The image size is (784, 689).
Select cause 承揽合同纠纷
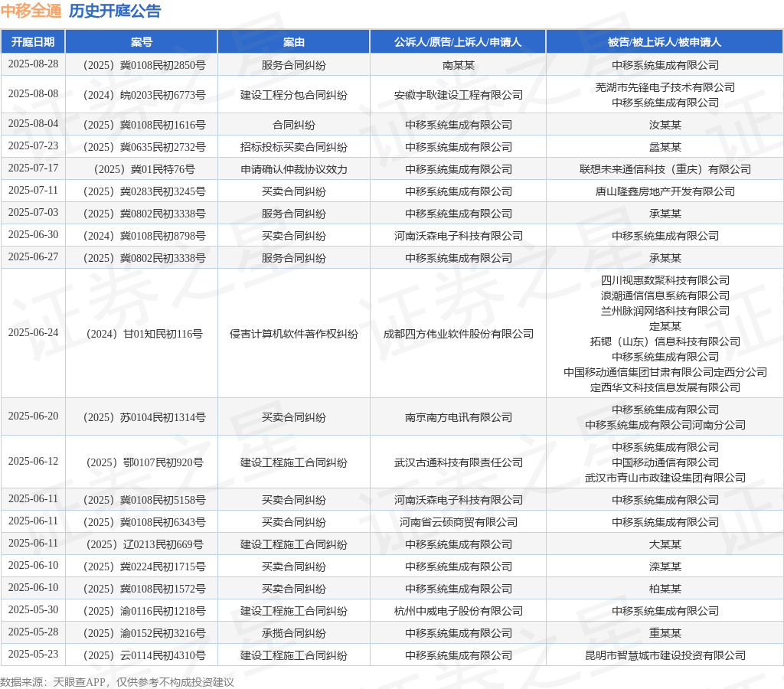coord(293,633)
